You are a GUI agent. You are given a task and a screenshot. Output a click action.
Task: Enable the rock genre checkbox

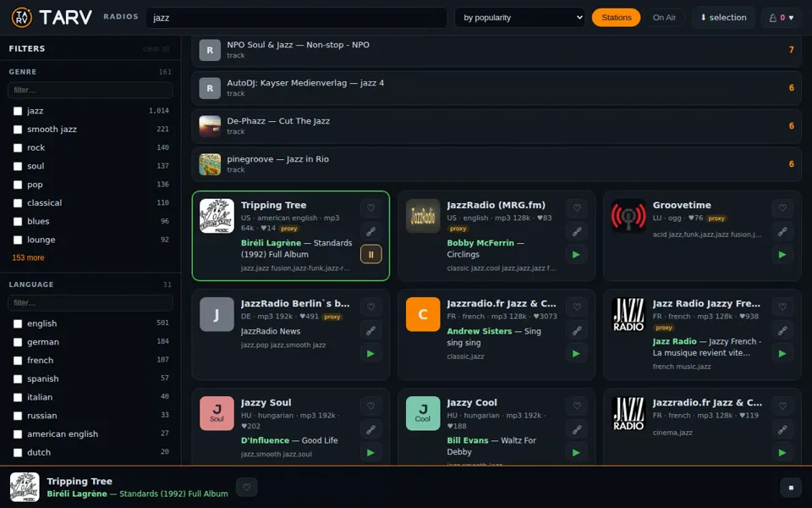[18, 147]
